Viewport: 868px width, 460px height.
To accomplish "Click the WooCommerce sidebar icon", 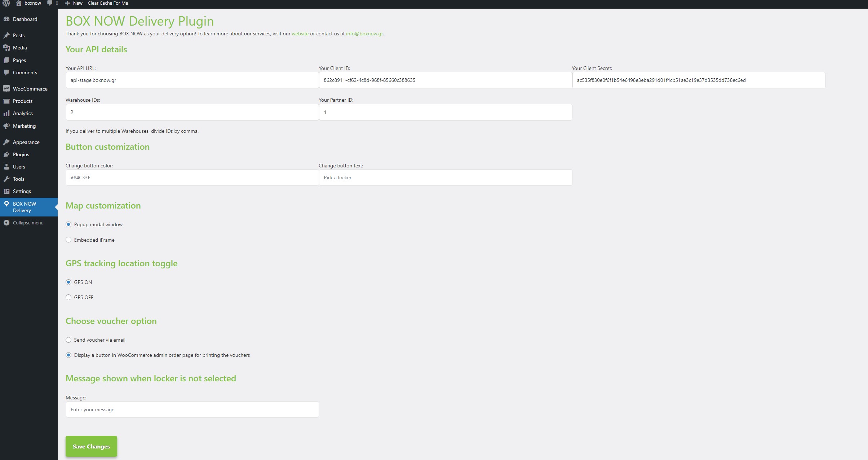I will (6, 89).
